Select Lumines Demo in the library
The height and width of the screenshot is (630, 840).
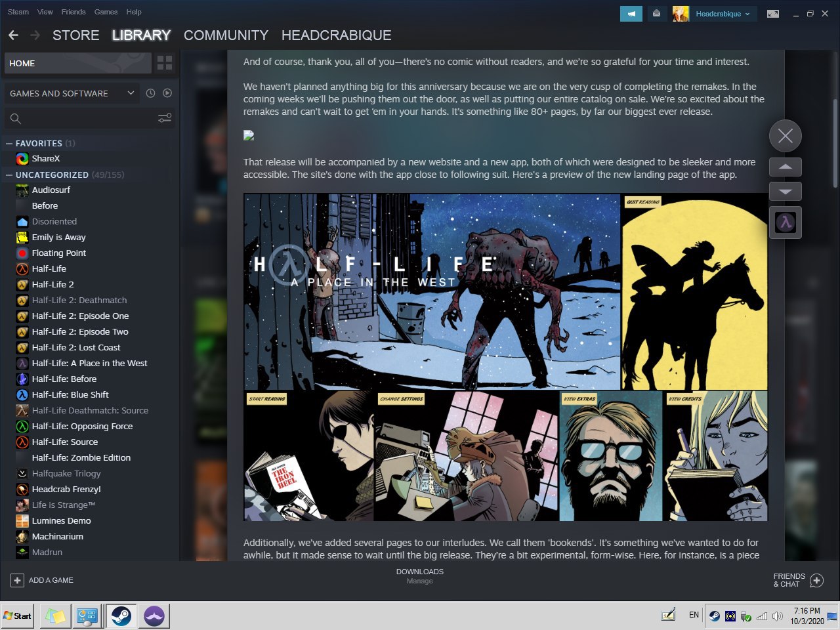[62, 520]
